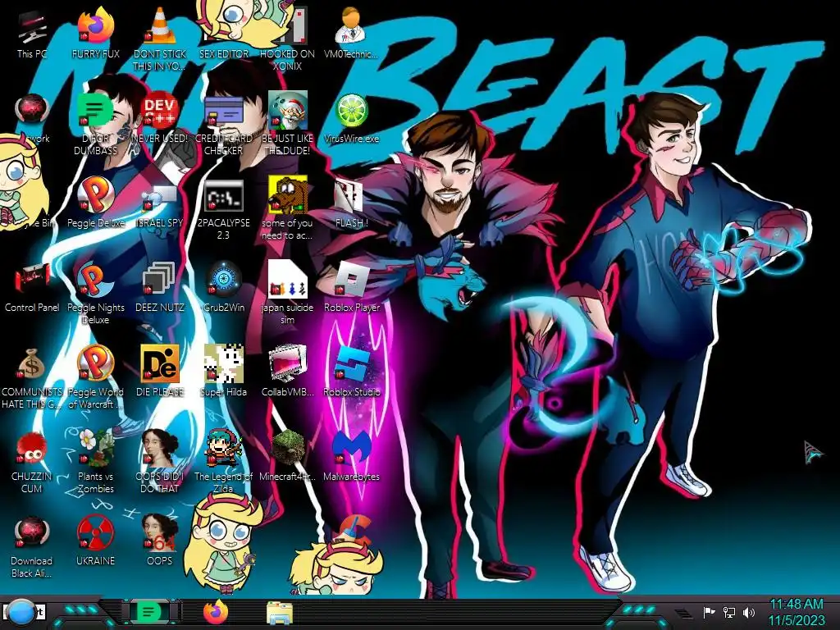Launch the VirusWire.exe lime icon
This screenshot has width=840, height=630.
coord(351,118)
